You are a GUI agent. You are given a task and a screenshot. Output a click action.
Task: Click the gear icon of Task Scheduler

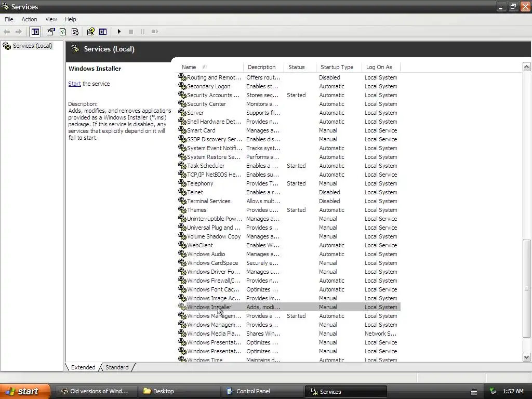182,166
